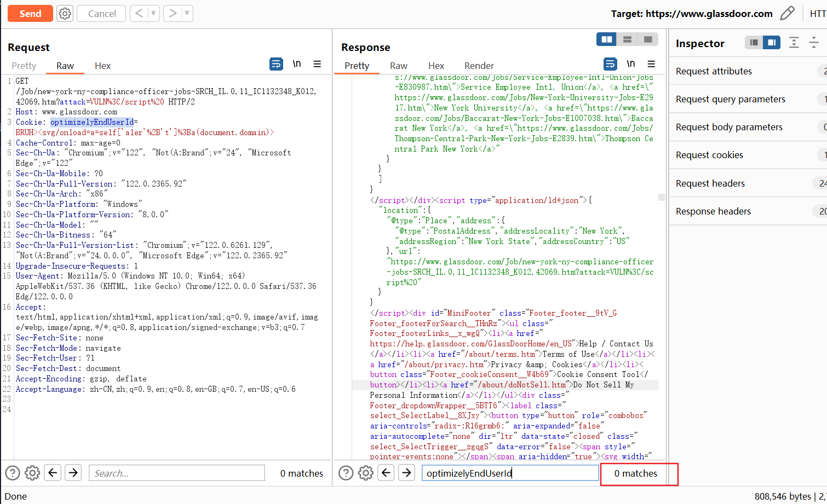Open search settings gear under Request panel
Screen dimensions: 827x504
coord(32,473)
